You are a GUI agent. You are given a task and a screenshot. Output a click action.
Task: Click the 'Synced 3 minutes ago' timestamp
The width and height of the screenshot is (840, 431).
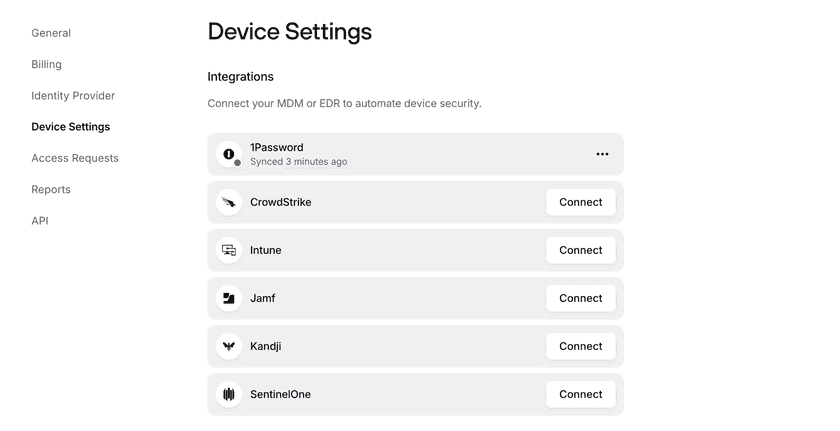[298, 162]
